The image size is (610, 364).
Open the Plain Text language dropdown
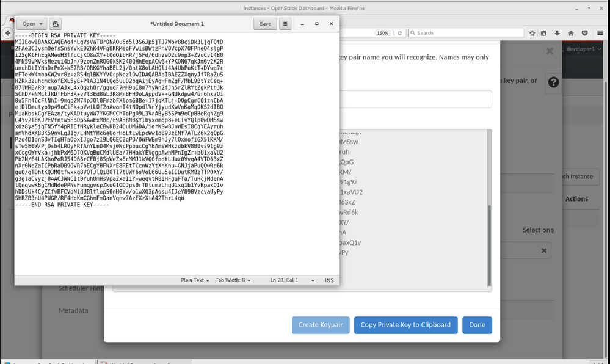[x=195, y=280]
